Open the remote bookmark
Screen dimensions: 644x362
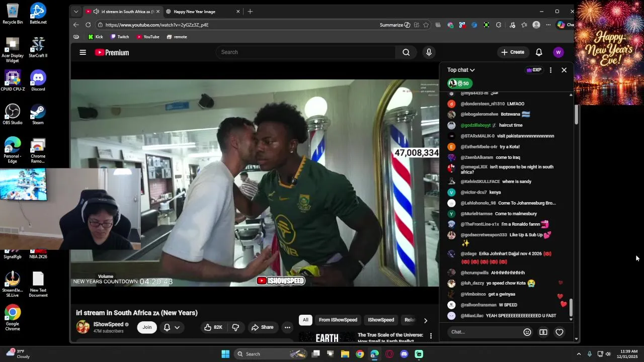click(177, 37)
